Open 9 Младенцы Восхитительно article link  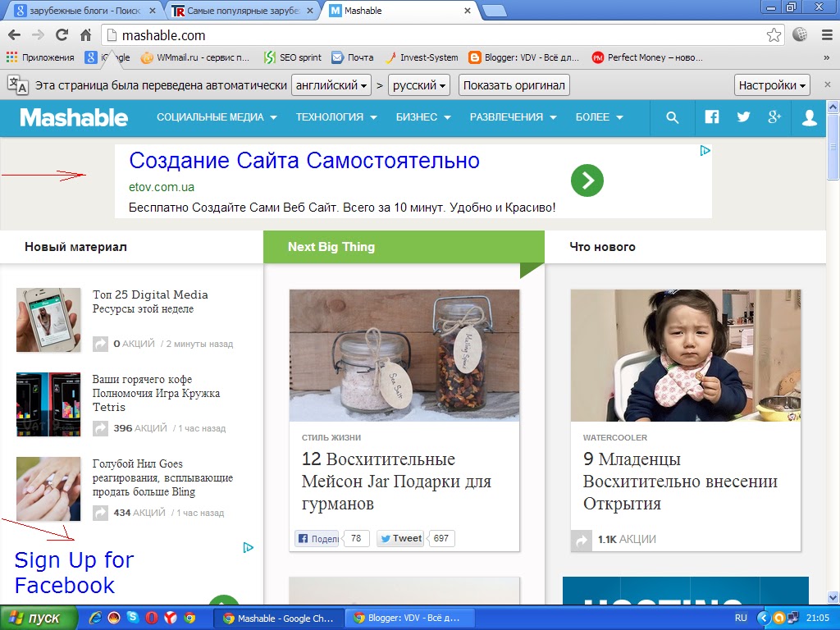point(680,481)
